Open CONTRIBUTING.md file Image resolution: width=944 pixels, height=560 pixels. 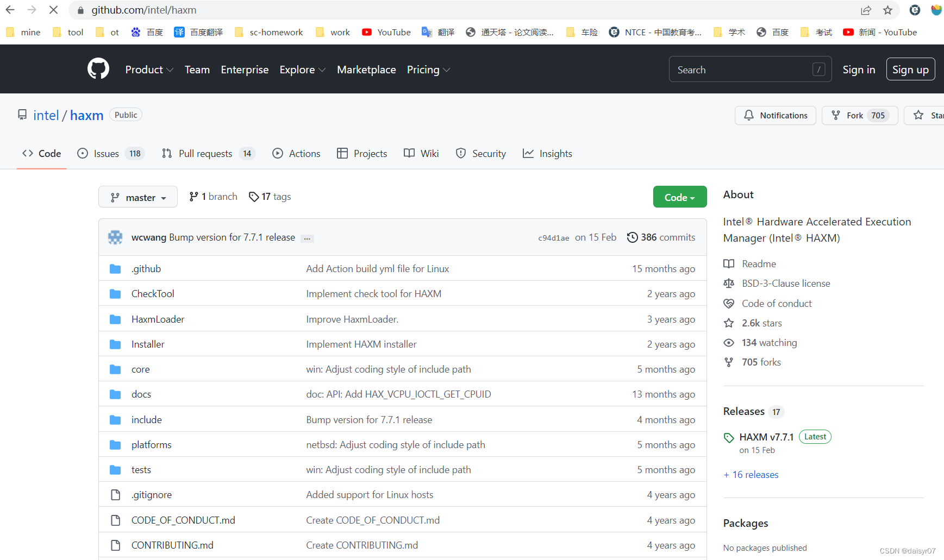172,545
